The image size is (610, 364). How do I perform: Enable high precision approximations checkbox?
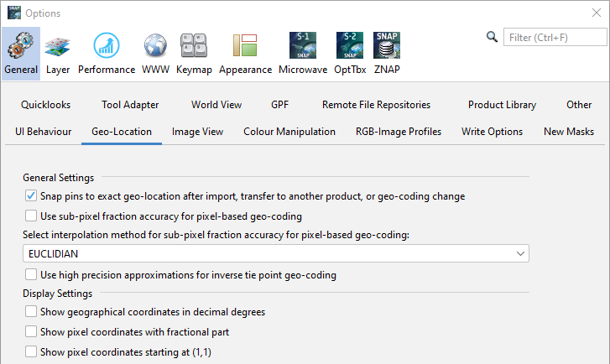tap(31, 274)
